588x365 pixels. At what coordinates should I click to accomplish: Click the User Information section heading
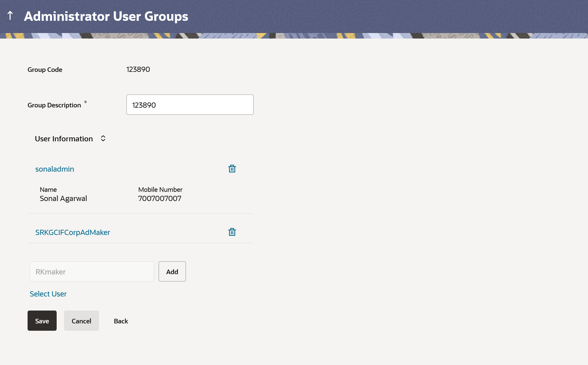tap(64, 139)
